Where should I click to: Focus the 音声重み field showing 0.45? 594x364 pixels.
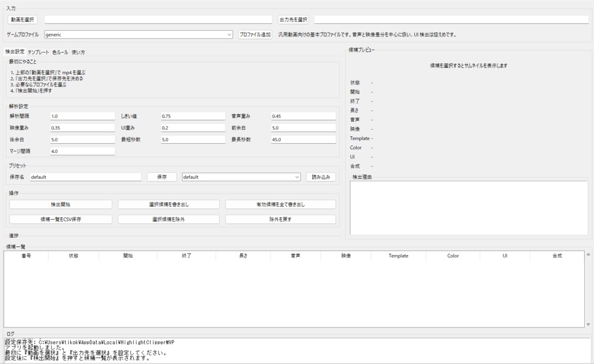pyautogui.click(x=303, y=116)
